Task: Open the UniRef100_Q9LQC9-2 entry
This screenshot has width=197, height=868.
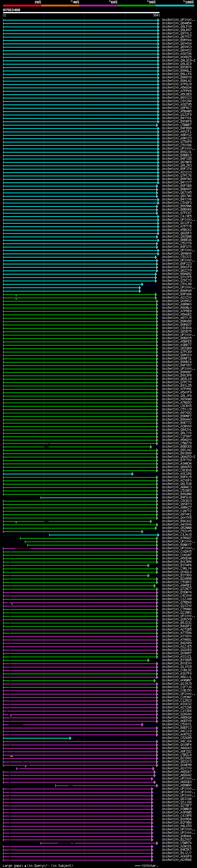Action: tap(179, 61)
